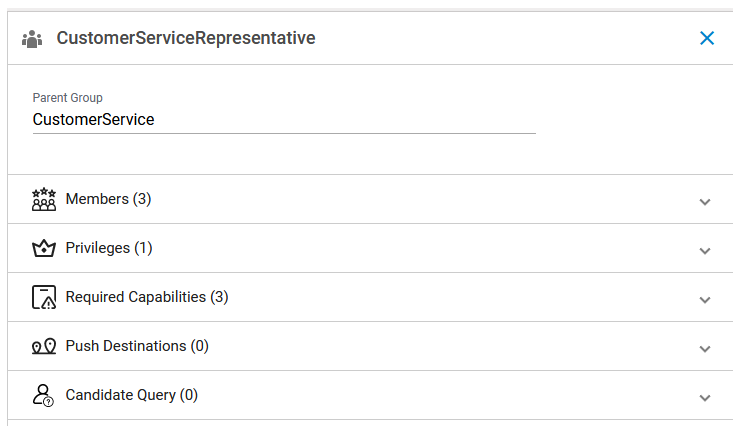Click the small Parent Group field label

tap(68, 98)
